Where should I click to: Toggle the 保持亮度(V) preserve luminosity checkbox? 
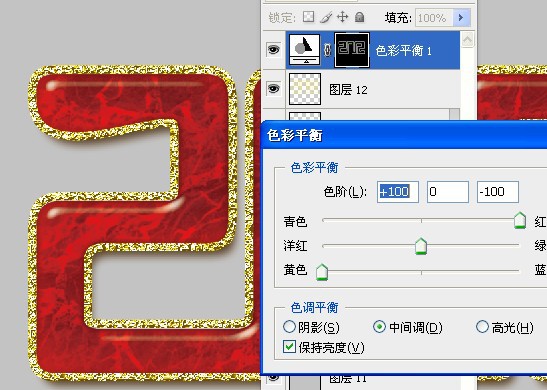290,347
